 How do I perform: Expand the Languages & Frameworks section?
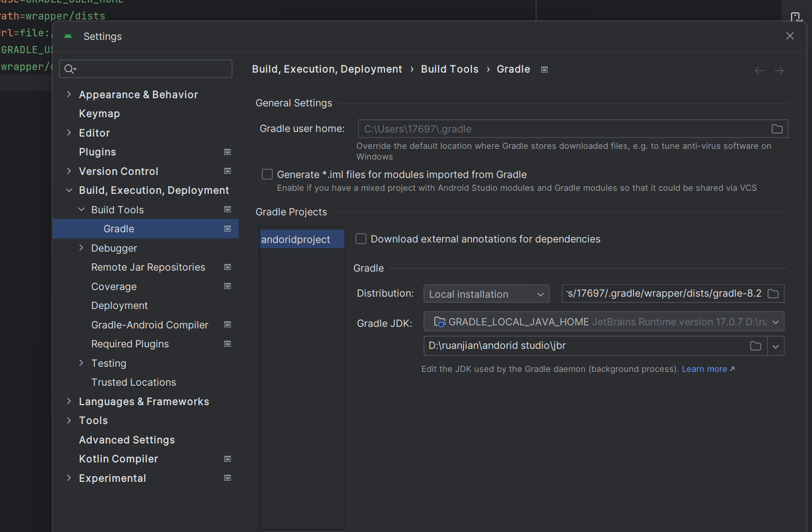69,401
